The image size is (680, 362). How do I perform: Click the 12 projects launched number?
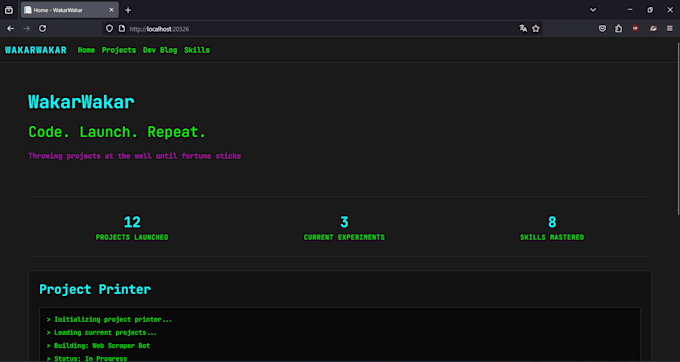(132, 222)
